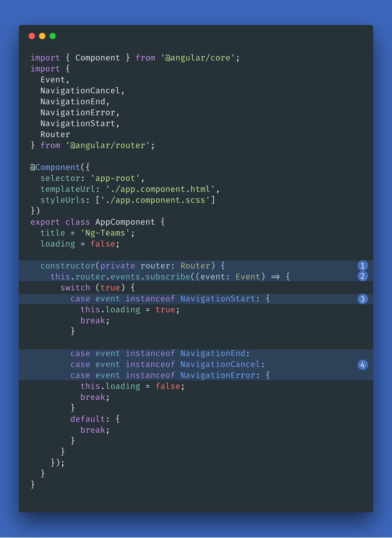Screen dimensions: 392x538
Task: Click the "Event" type in the callback
Action: (248, 277)
